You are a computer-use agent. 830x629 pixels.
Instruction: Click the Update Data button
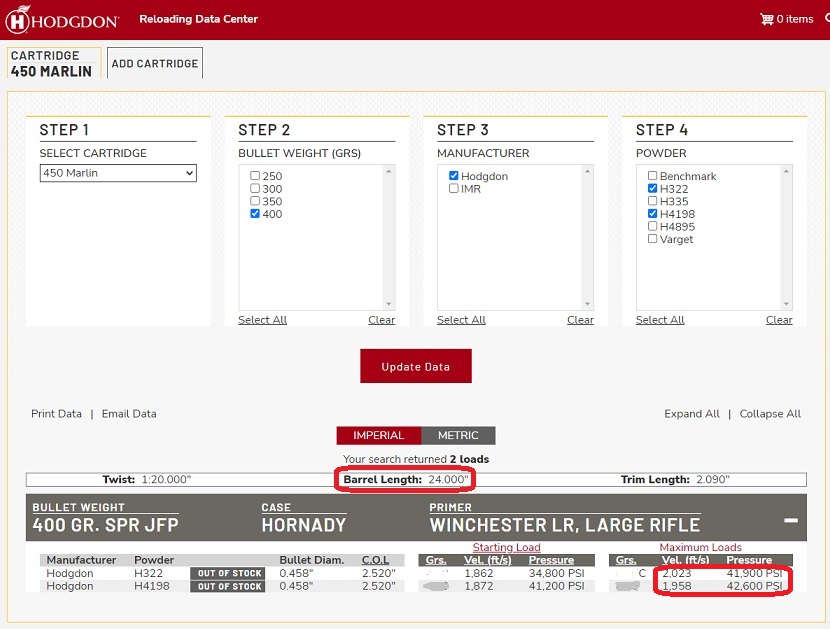pos(416,366)
